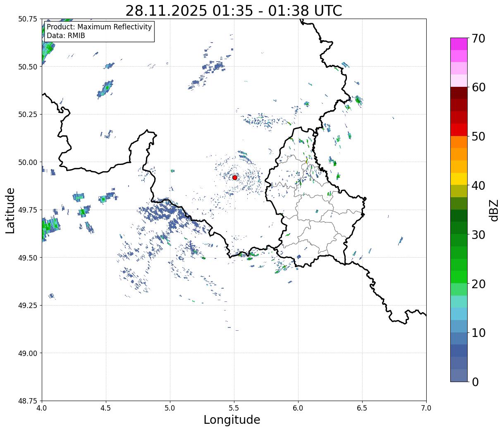Click the colorbar tick label "10"
504x430 pixels.
[x=478, y=333]
